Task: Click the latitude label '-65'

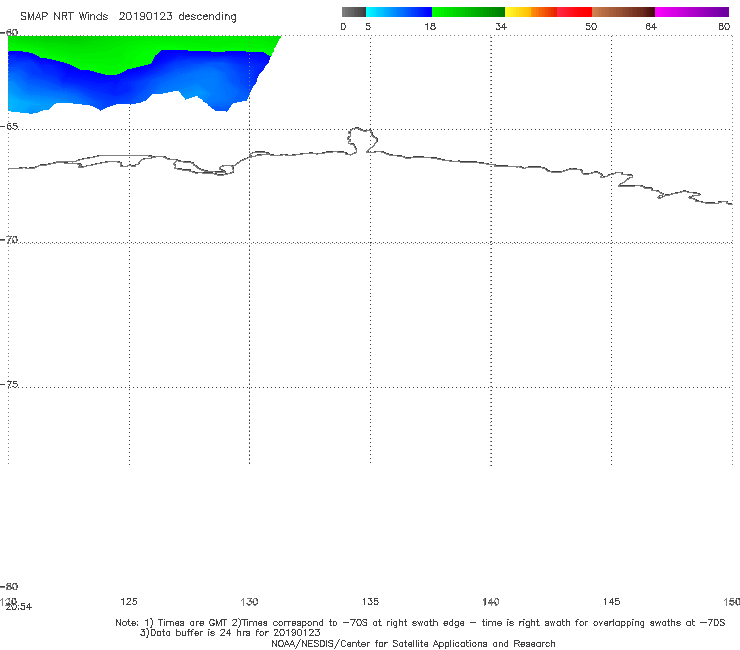Action: (x=9, y=127)
